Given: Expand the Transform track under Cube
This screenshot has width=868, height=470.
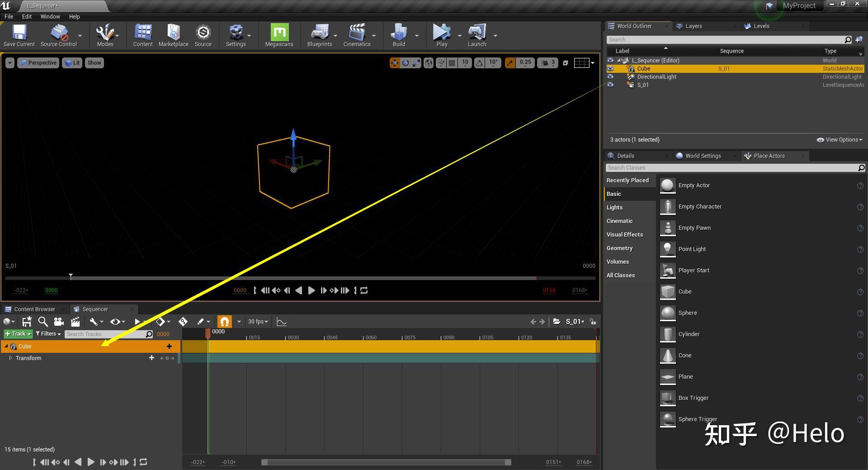Looking at the screenshot, I should pos(10,358).
